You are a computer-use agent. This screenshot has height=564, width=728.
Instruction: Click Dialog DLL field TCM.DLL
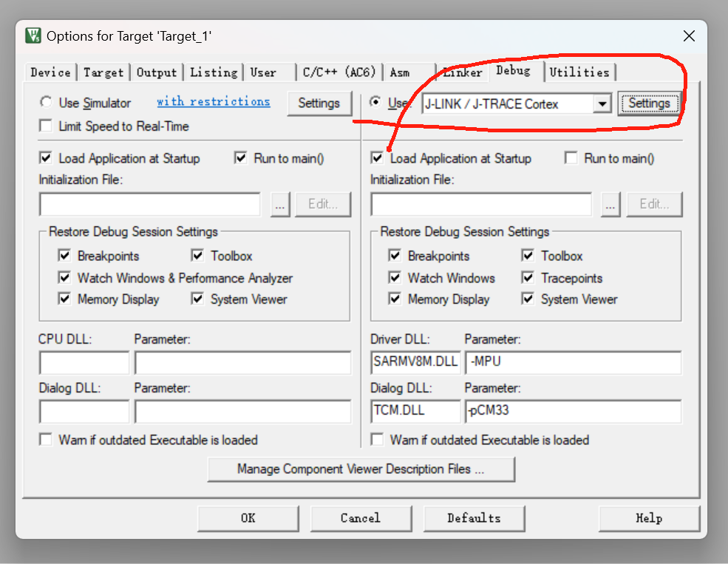point(415,411)
